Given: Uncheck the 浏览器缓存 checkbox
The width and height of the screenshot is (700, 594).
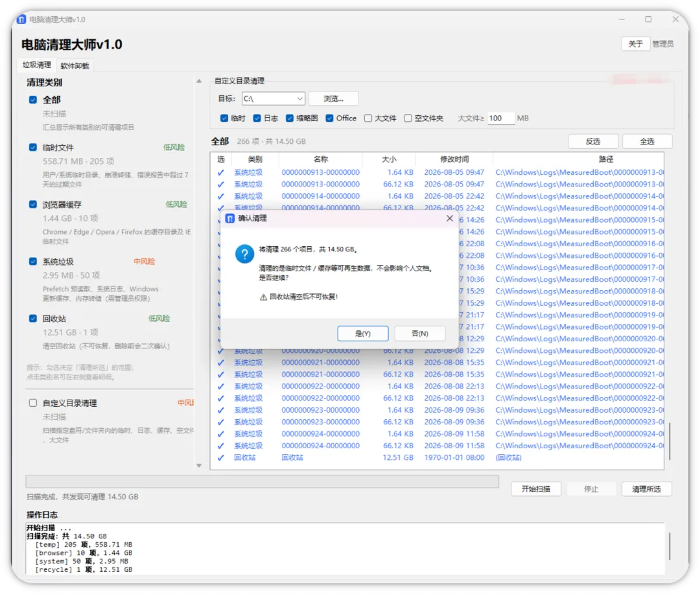Looking at the screenshot, I should coord(32,205).
